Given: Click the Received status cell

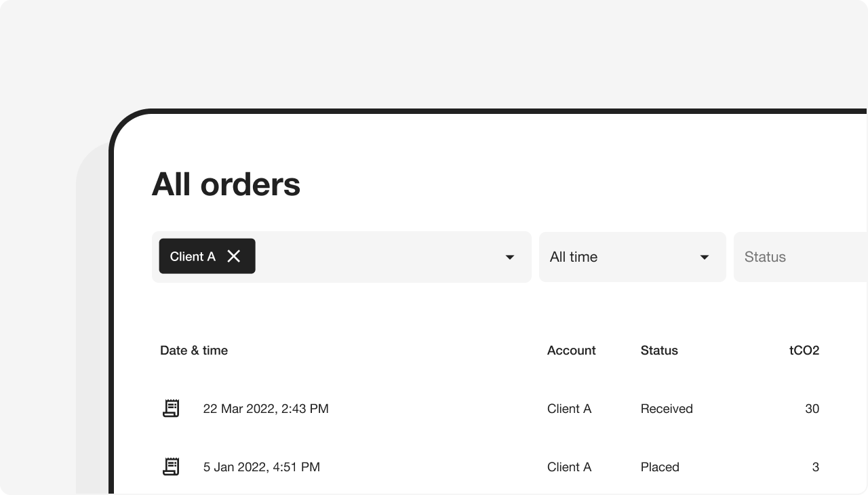Looking at the screenshot, I should tap(667, 409).
